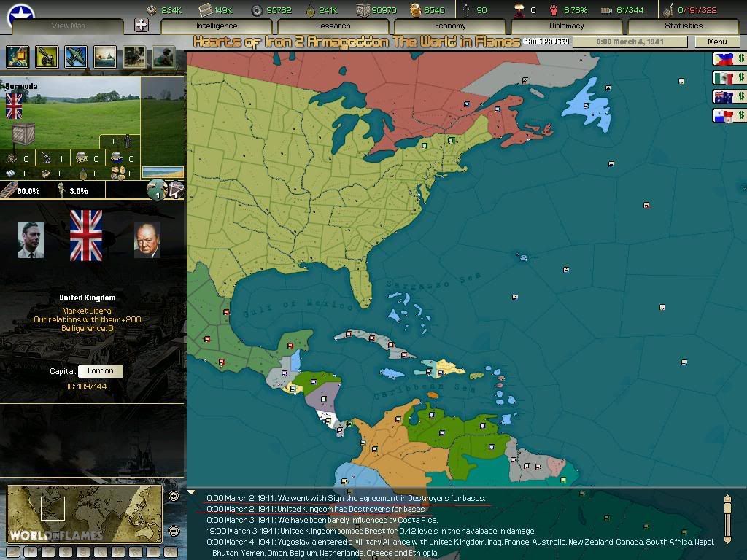The image size is (747, 560).
Task: Zoom in with the minimap plus button
Action: (174, 497)
